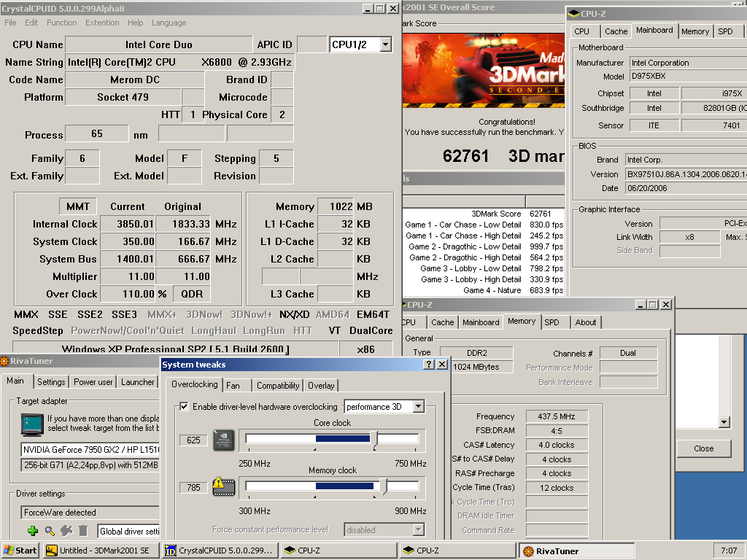Click scroll-down arrow in 3DMark results panel
The image size is (747, 560).
coord(724,422)
